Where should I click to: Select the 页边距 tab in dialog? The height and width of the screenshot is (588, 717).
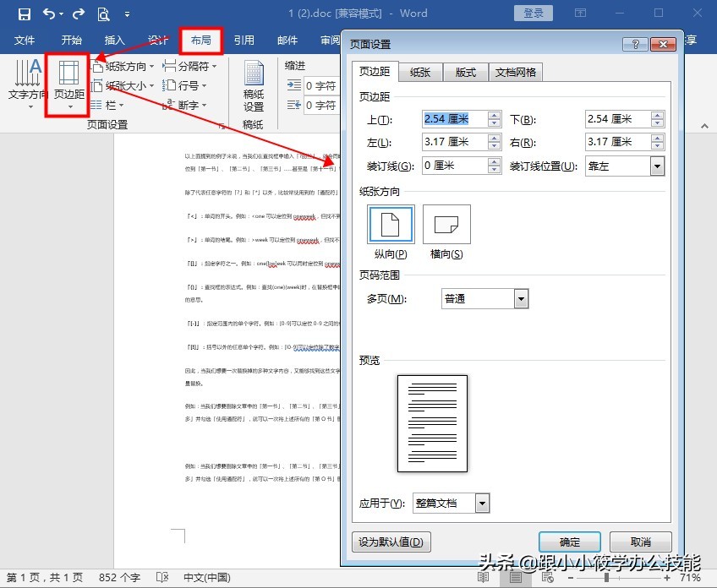(x=375, y=72)
